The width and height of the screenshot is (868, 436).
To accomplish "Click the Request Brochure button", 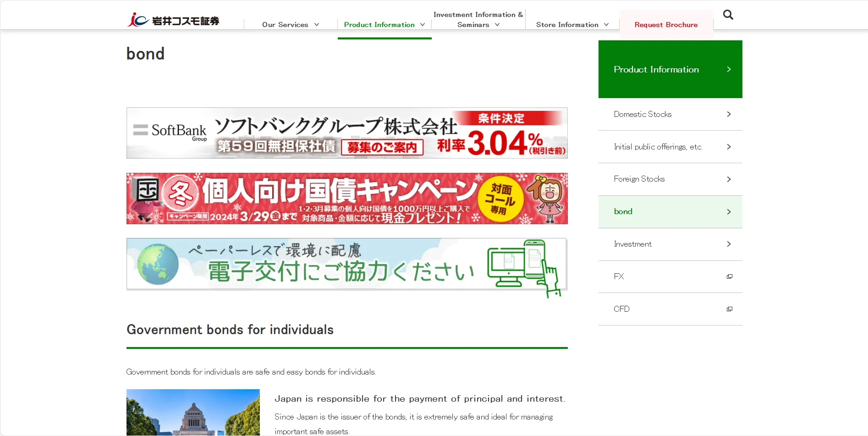I will point(666,25).
